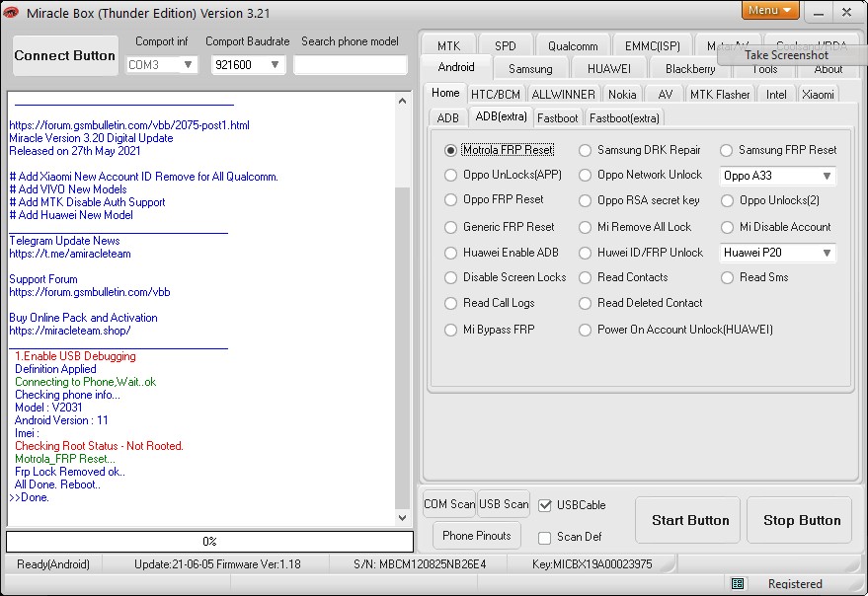Expand the Oppo A33 model dropdown

[777, 176]
